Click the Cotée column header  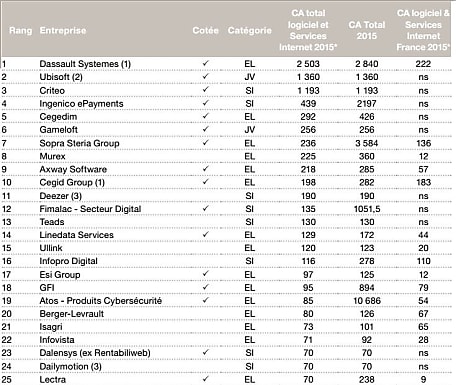click(205, 30)
